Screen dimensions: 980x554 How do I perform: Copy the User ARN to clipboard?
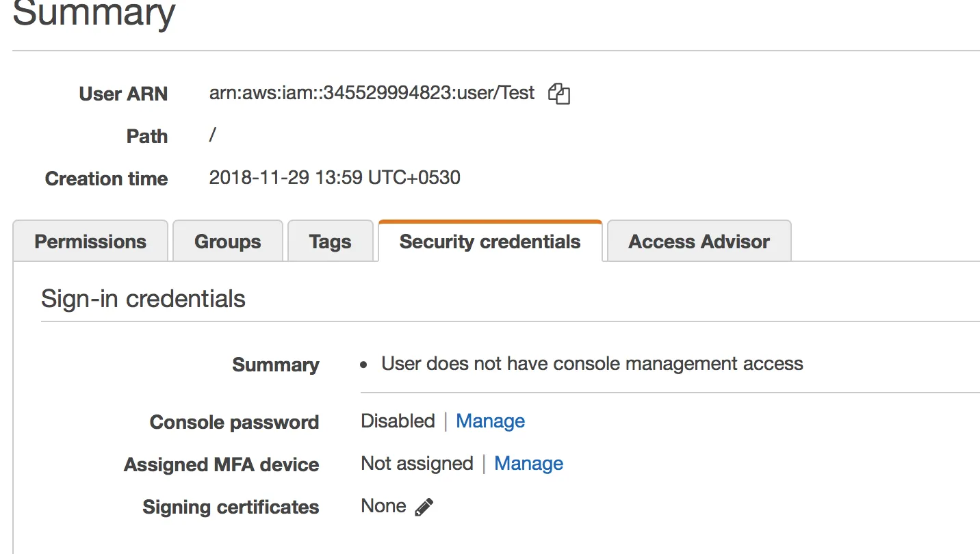559,94
